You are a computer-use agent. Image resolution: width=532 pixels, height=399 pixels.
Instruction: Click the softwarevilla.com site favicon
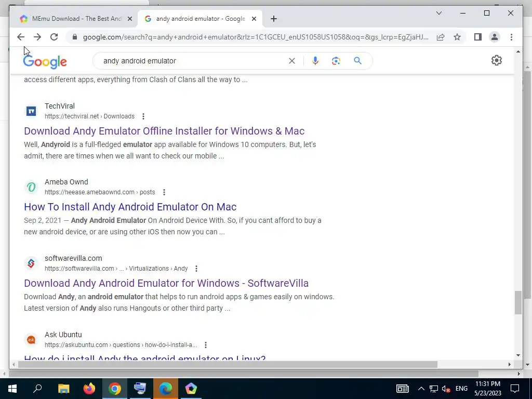(31, 263)
